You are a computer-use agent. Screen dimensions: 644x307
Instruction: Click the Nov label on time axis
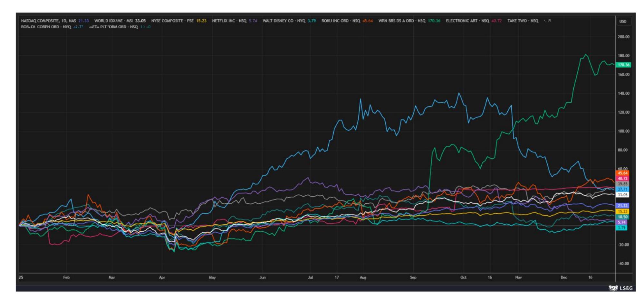[x=518, y=277]
